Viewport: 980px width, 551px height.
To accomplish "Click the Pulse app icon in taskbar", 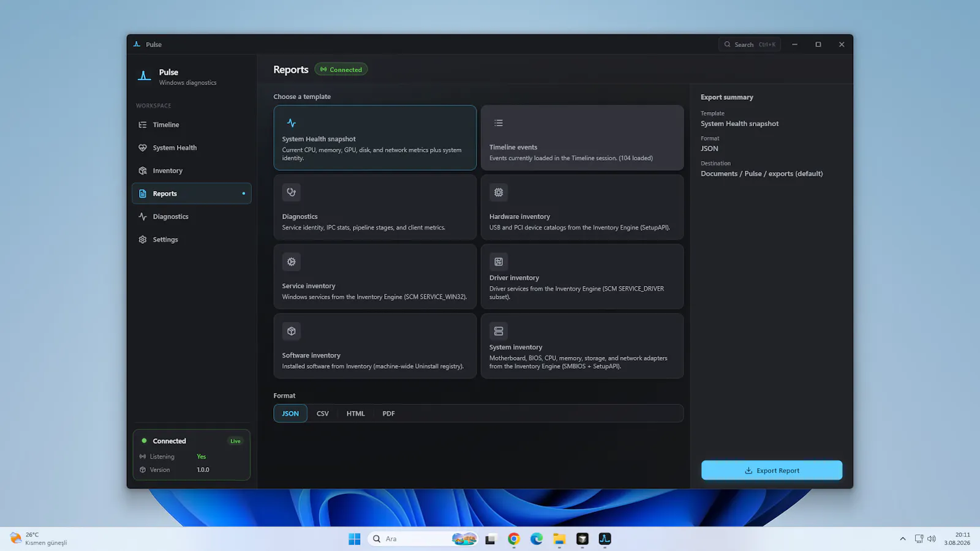I will point(605,539).
